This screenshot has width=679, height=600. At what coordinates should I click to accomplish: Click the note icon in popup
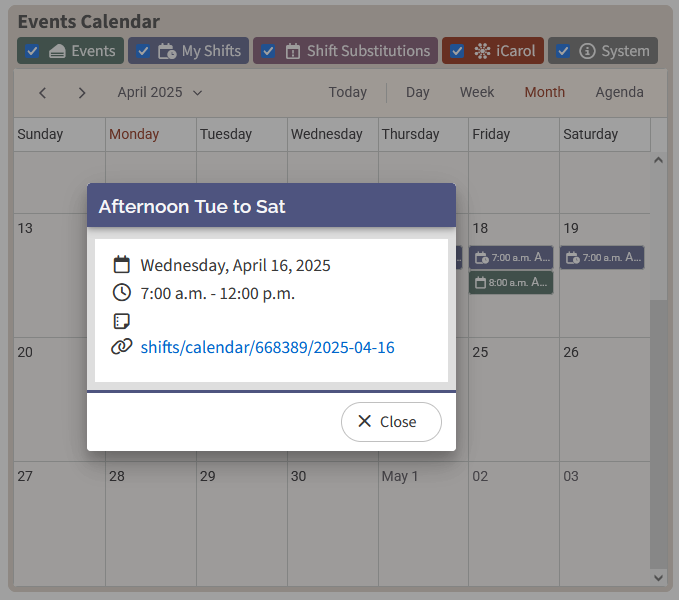pyautogui.click(x=122, y=321)
